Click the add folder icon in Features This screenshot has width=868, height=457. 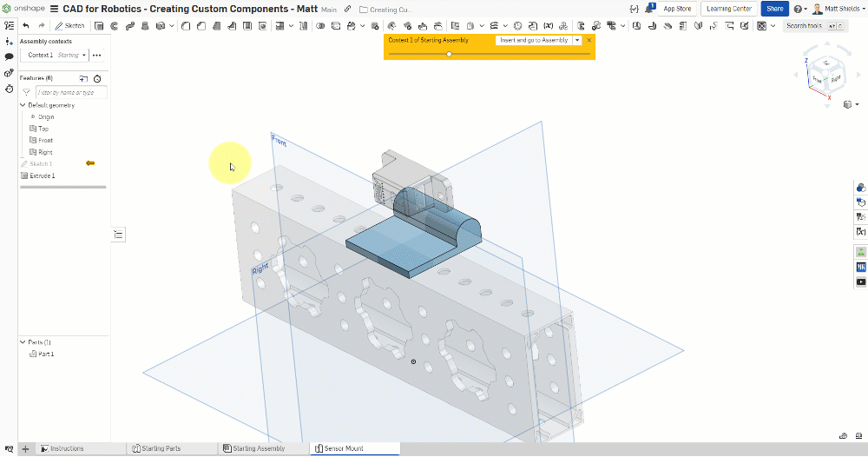click(83, 78)
